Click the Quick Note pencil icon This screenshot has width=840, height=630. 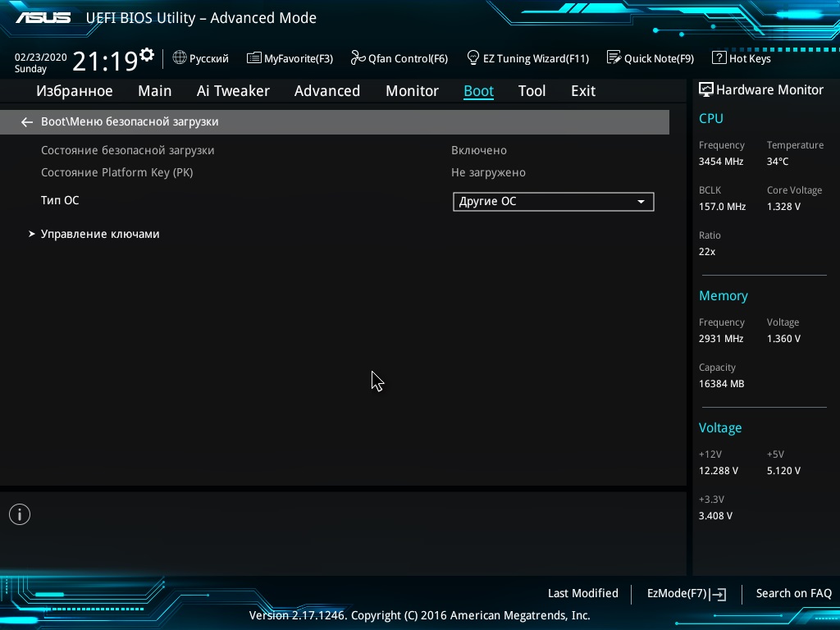(x=614, y=57)
